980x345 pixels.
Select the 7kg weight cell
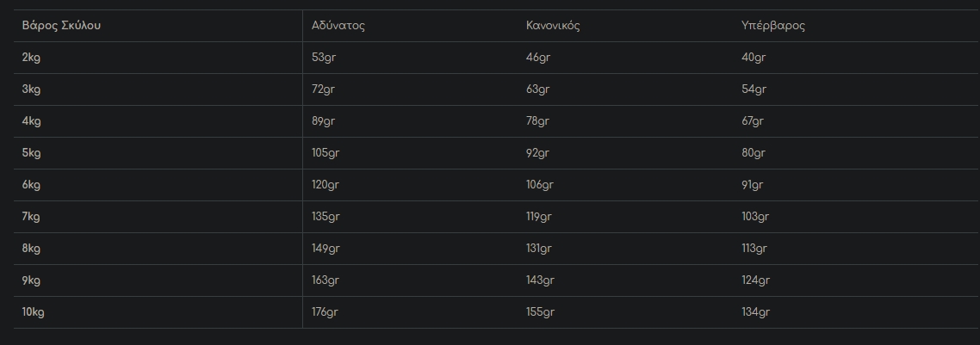pos(31,217)
